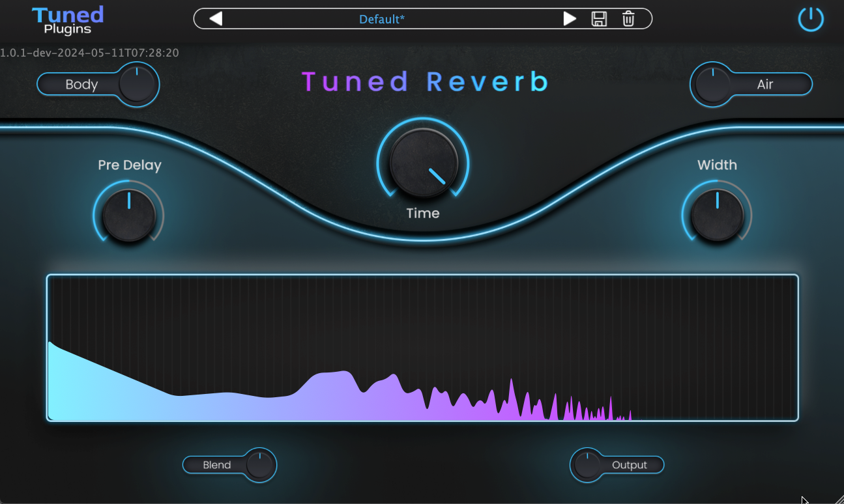Viewport: 844px width, 504px height.
Task: Click the Tuned Reverb title
Action: [425, 82]
